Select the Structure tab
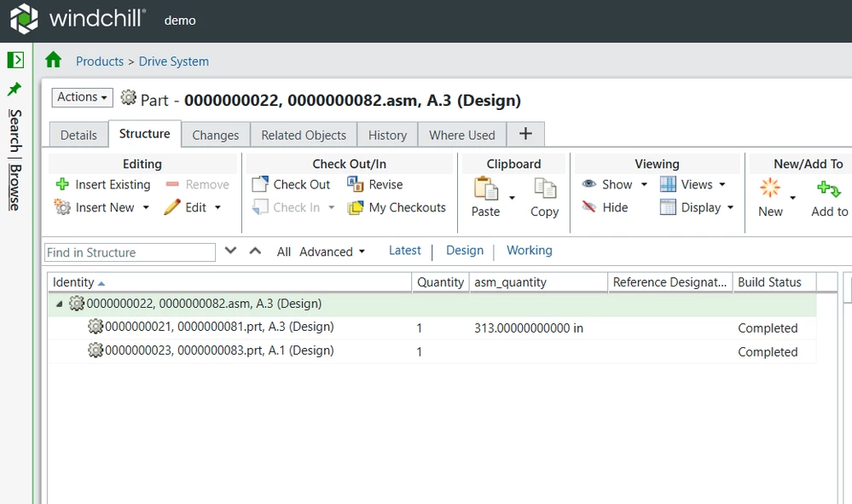The image size is (852, 504). (x=144, y=134)
